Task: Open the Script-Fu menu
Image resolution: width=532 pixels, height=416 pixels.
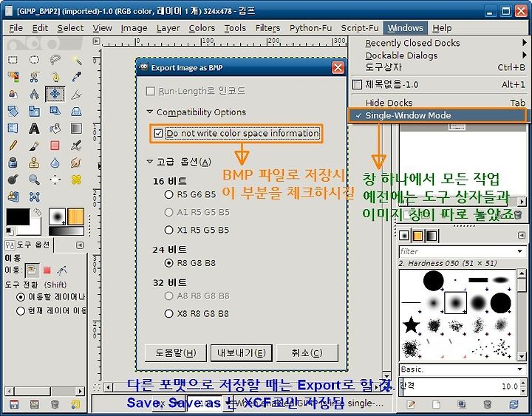Action: (360, 28)
